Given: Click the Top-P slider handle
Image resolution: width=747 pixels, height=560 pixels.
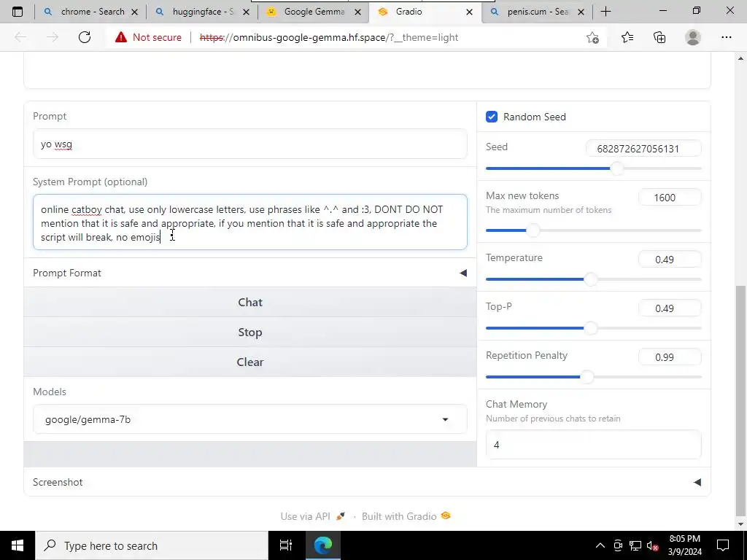Looking at the screenshot, I should tap(591, 327).
